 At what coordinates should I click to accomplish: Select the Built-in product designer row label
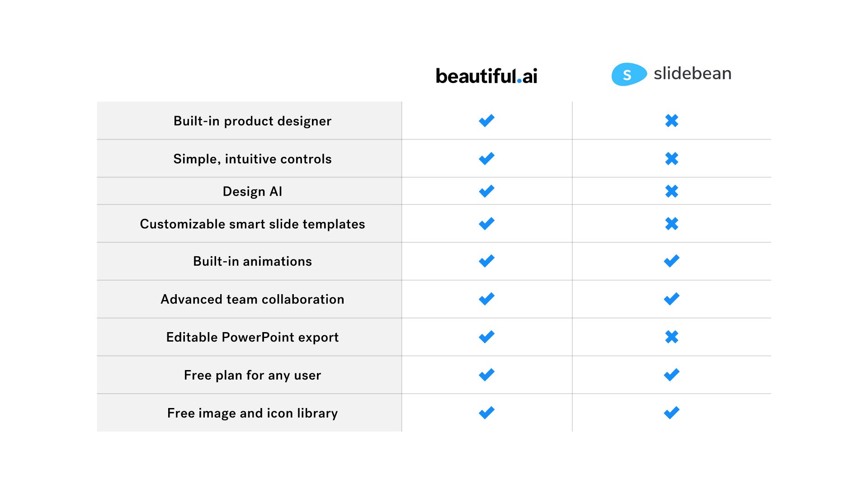click(x=252, y=121)
